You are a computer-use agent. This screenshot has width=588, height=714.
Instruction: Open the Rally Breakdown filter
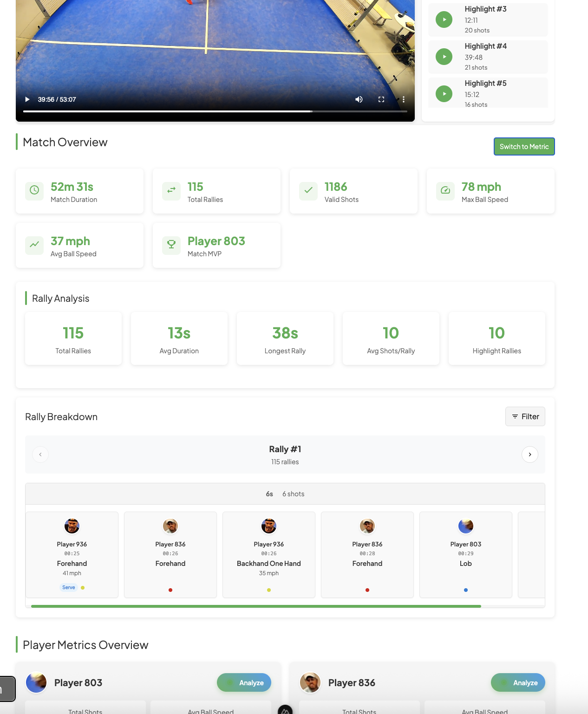click(525, 416)
